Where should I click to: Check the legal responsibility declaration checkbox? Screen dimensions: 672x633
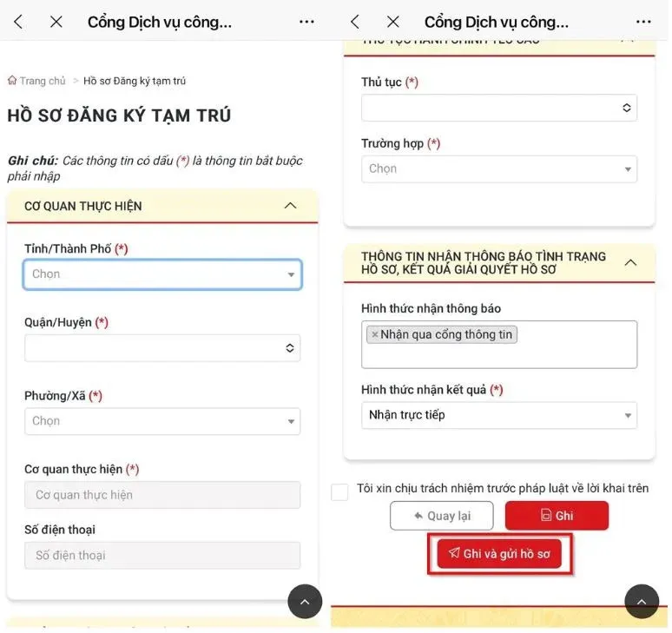pos(339,492)
